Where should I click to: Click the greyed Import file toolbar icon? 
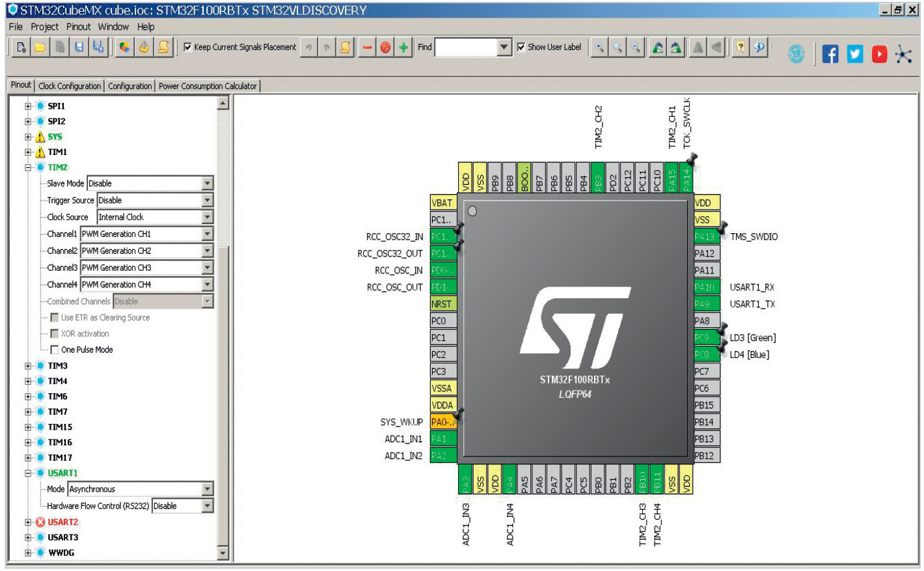pos(60,48)
